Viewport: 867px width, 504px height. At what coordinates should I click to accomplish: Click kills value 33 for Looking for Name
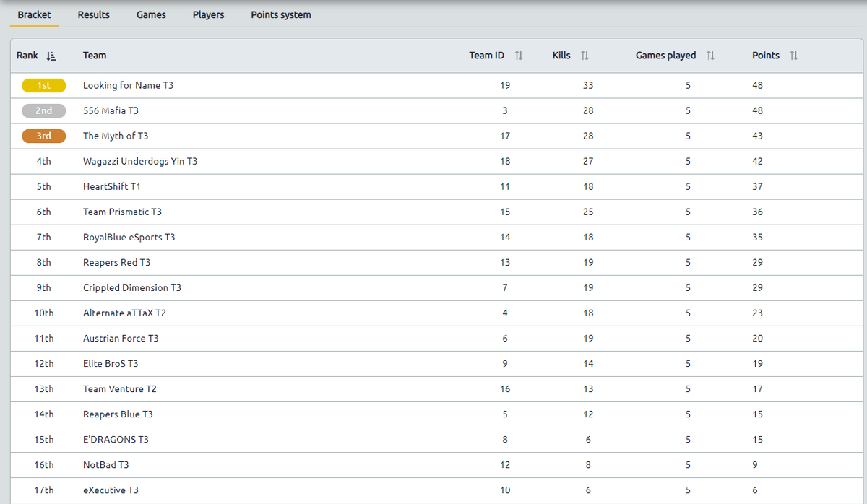(x=588, y=85)
